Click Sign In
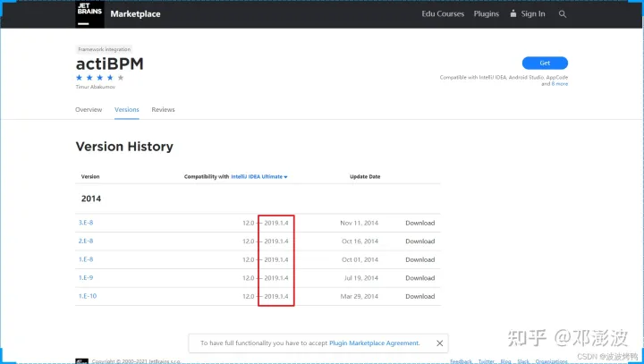This screenshot has height=364, width=644. [533, 13]
